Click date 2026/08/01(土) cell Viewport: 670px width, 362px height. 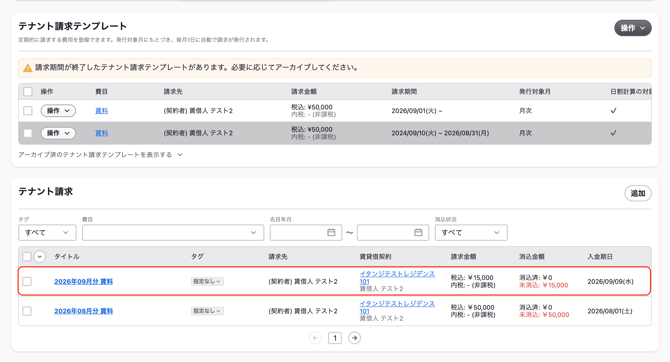(x=610, y=311)
